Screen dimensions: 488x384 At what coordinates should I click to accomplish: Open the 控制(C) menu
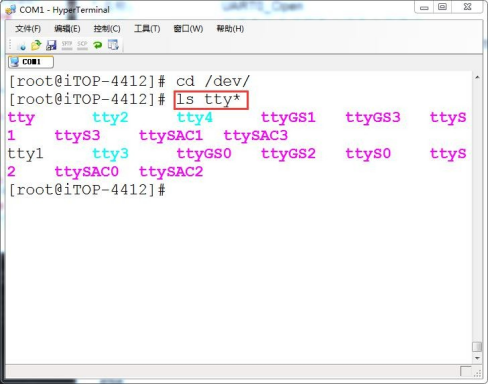(107, 29)
